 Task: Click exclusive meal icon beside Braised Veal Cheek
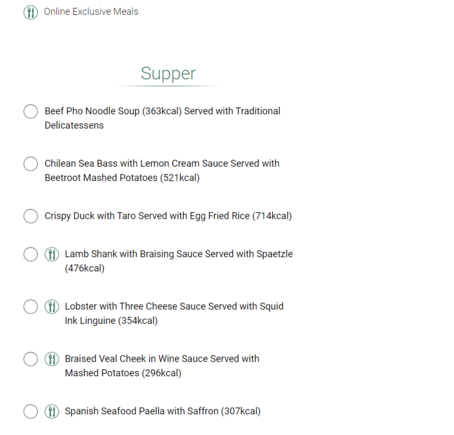[52, 359]
